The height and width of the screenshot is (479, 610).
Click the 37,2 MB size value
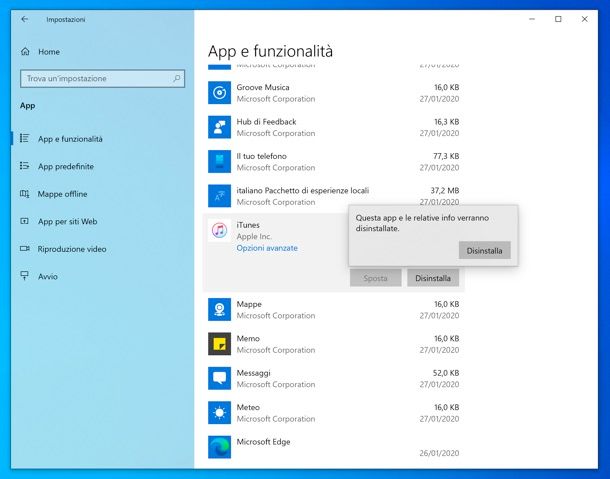445,191
